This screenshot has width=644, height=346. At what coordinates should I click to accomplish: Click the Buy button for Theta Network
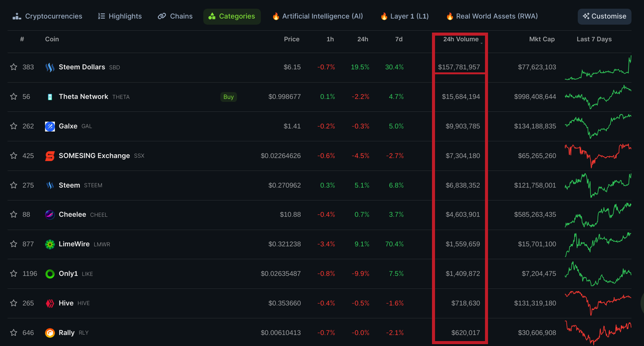pos(228,97)
